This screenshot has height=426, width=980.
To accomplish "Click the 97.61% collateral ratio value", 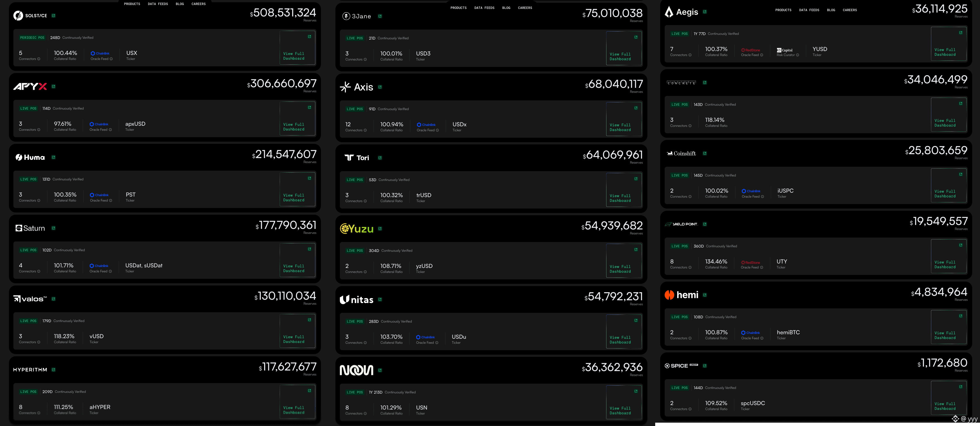I will click(63, 124).
